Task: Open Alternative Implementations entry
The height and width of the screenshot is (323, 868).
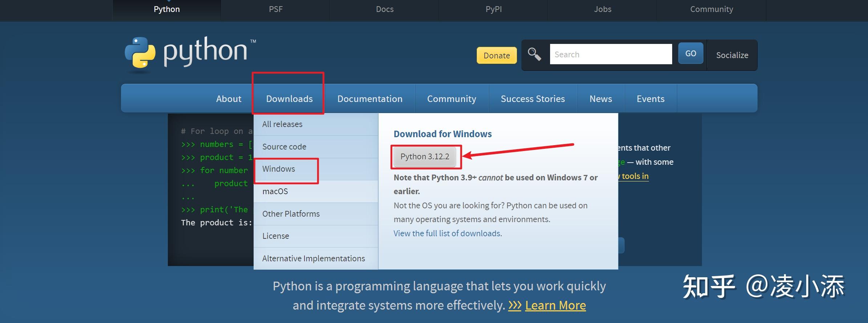Action: point(314,258)
